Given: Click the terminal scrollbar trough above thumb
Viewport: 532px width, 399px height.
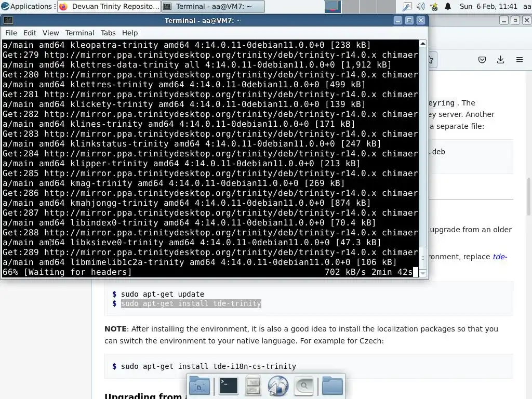Looking at the screenshot, I should (x=423, y=146).
